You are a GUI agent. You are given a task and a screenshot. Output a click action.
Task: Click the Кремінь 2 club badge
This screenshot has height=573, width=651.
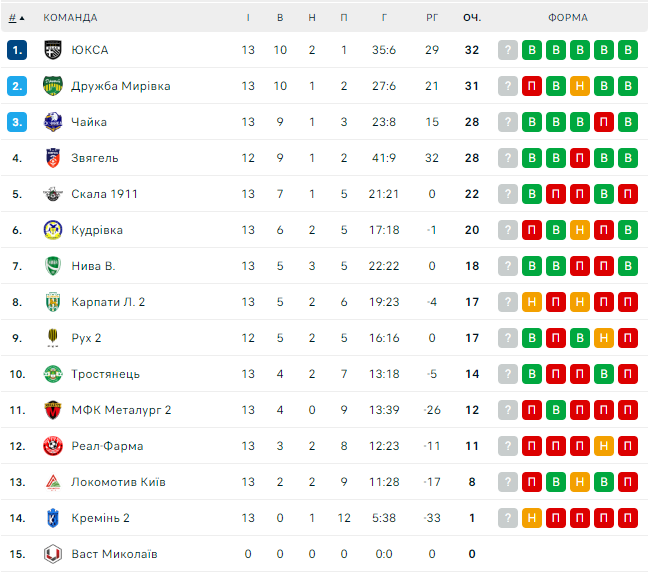[53, 518]
